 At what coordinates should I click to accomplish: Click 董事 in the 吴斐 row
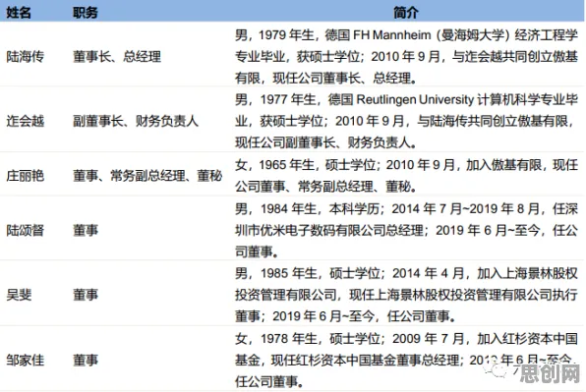pos(86,295)
